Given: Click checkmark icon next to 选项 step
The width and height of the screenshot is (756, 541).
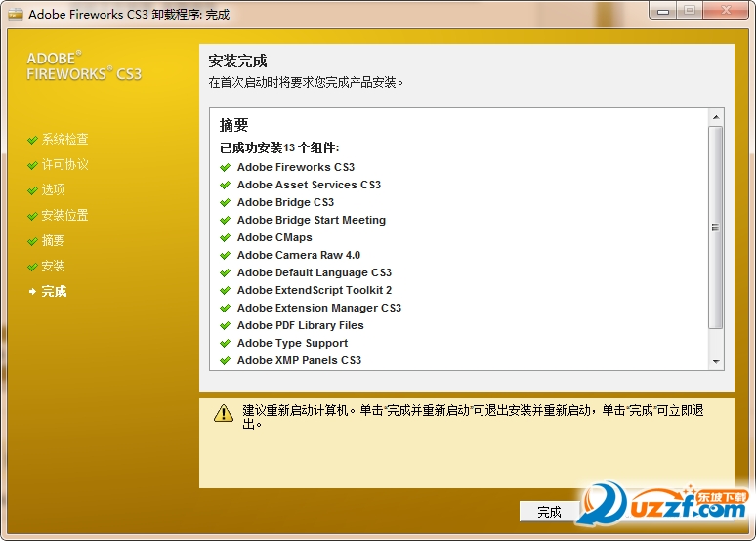Looking at the screenshot, I should (32, 190).
